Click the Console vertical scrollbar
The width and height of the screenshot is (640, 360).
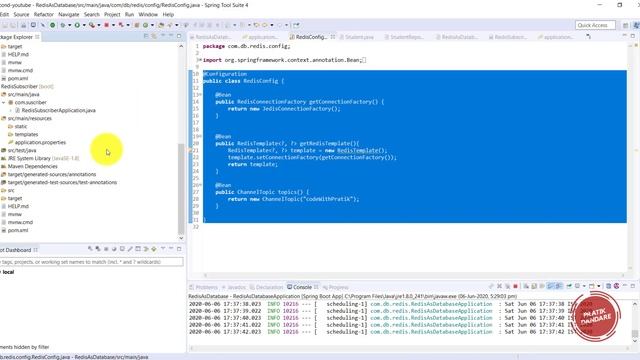635,334
